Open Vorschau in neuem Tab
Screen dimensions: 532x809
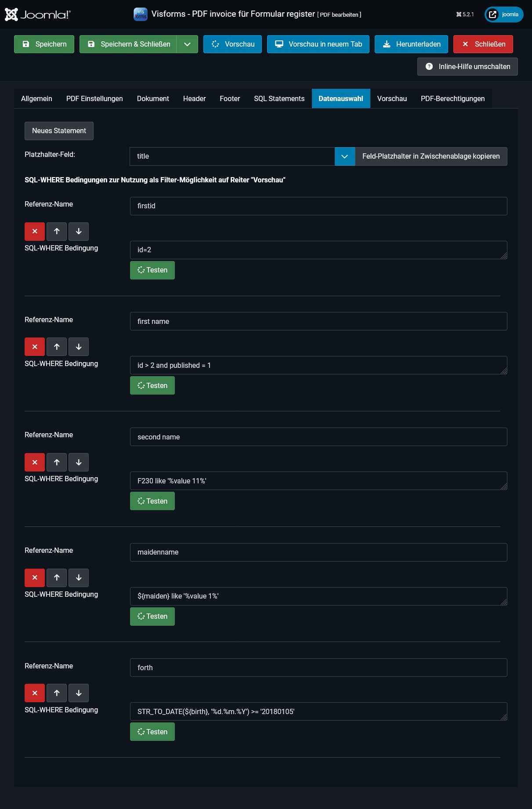(318, 44)
